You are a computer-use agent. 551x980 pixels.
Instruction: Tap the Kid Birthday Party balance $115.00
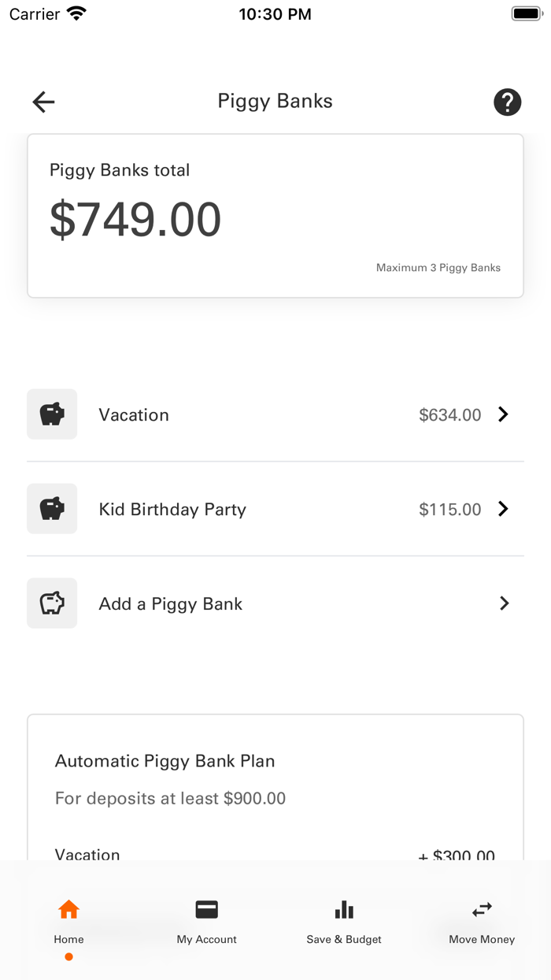pos(449,508)
